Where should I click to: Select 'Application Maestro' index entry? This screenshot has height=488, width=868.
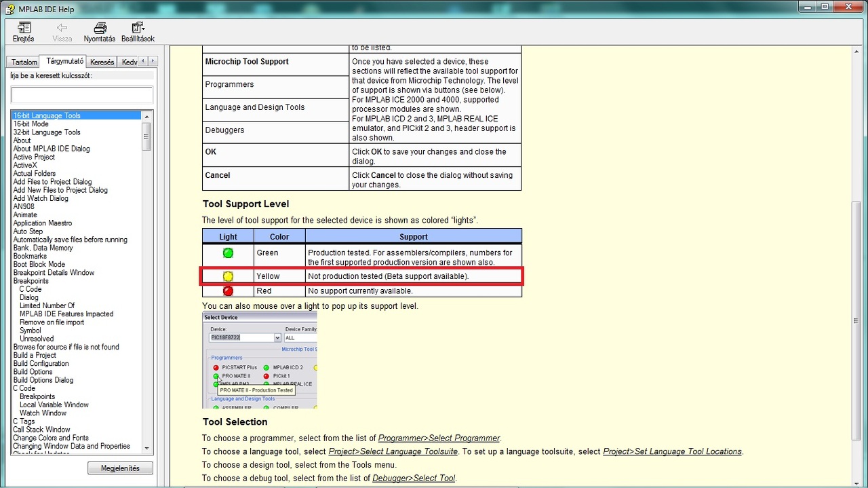[43, 223]
